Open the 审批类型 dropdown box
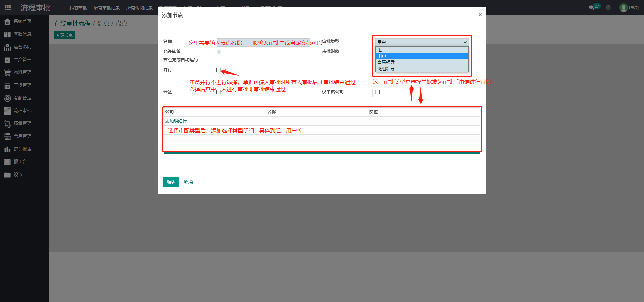 422,42
